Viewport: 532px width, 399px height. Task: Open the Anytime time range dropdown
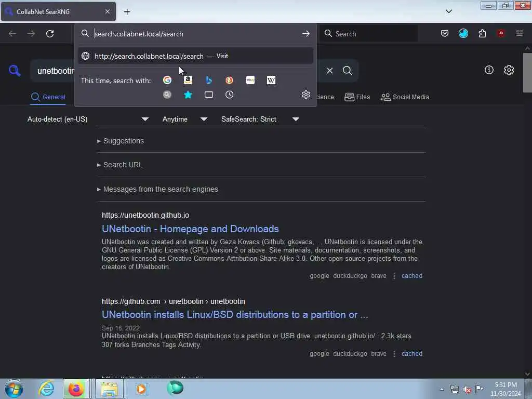184,119
